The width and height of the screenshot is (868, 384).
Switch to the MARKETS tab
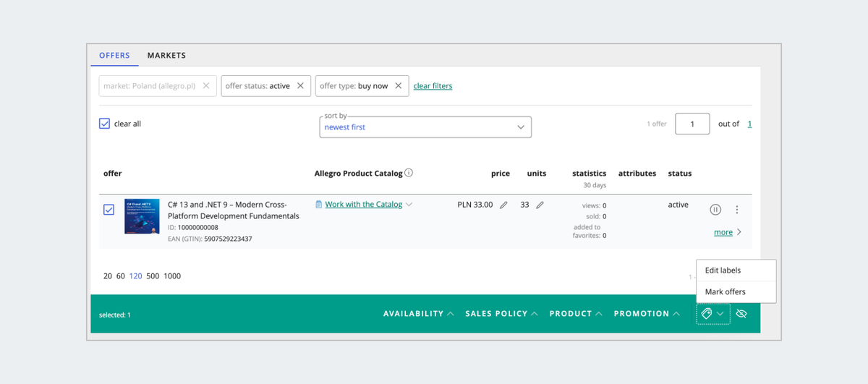pyautogui.click(x=166, y=56)
